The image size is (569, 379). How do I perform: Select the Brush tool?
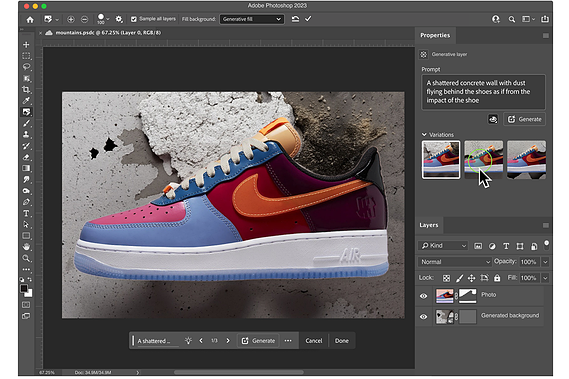tap(26, 123)
